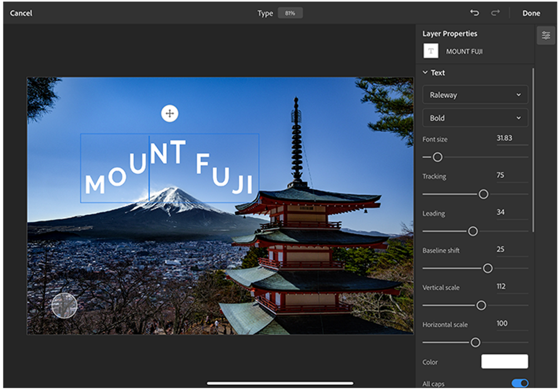Image resolution: width=558 pixels, height=392 pixels.
Task: Open the Raleway font family dropdown
Action: pyautogui.click(x=475, y=95)
